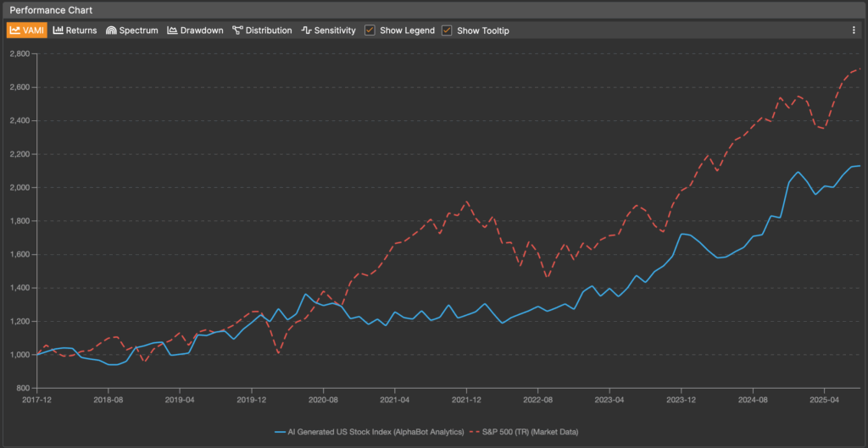Toggle the S&P 500 (TR) legend entry

[x=537, y=432]
